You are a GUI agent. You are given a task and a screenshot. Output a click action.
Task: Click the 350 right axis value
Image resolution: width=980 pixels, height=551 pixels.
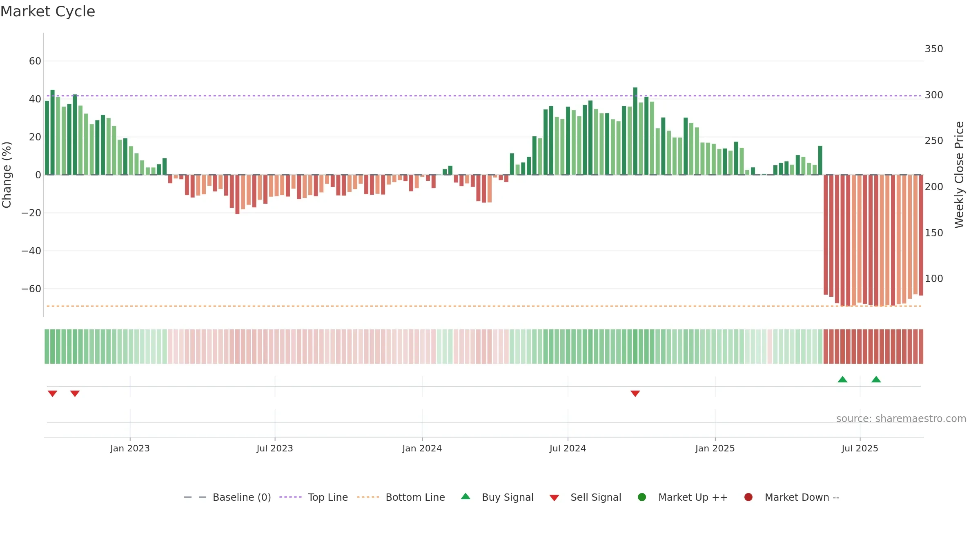[x=934, y=49]
